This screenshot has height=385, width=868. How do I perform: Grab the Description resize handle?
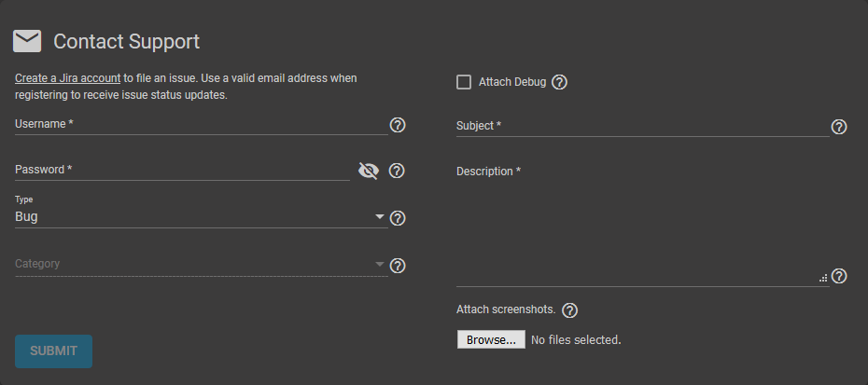click(823, 279)
